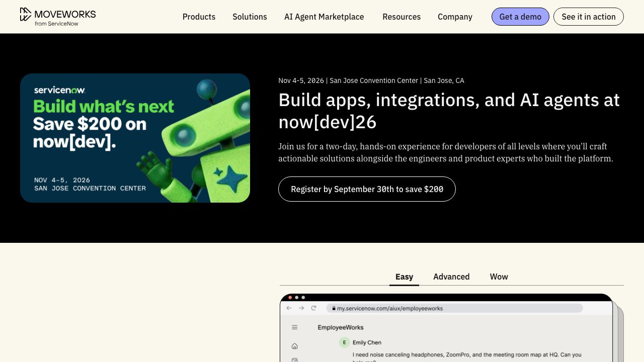The width and height of the screenshot is (644, 362).
Task: Click the event description paragraph
Action: pos(446,152)
